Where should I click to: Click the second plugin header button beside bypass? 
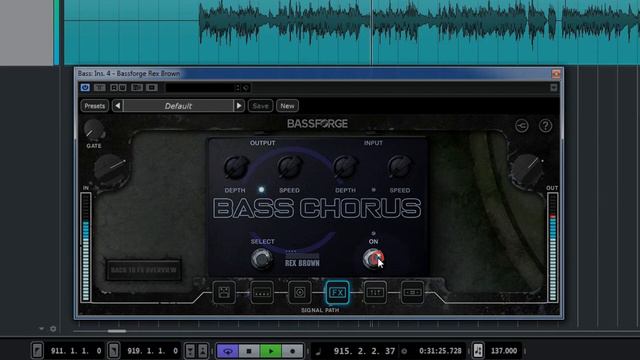tap(100, 87)
